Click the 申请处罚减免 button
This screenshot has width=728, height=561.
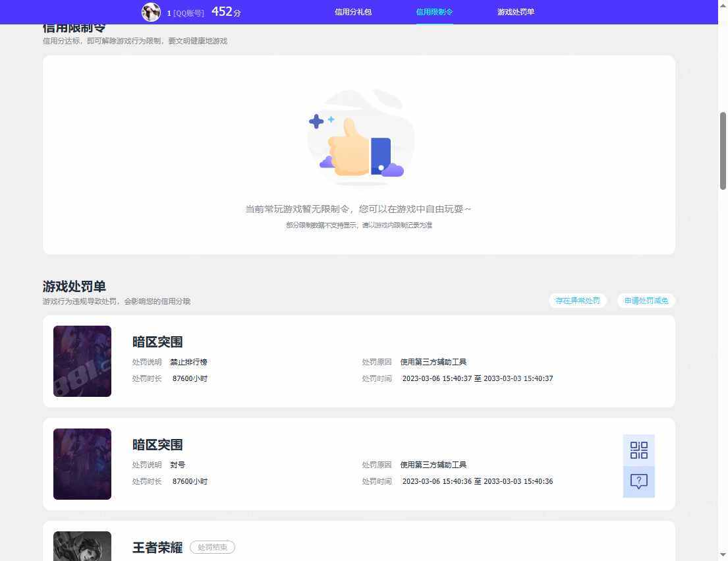coord(646,301)
